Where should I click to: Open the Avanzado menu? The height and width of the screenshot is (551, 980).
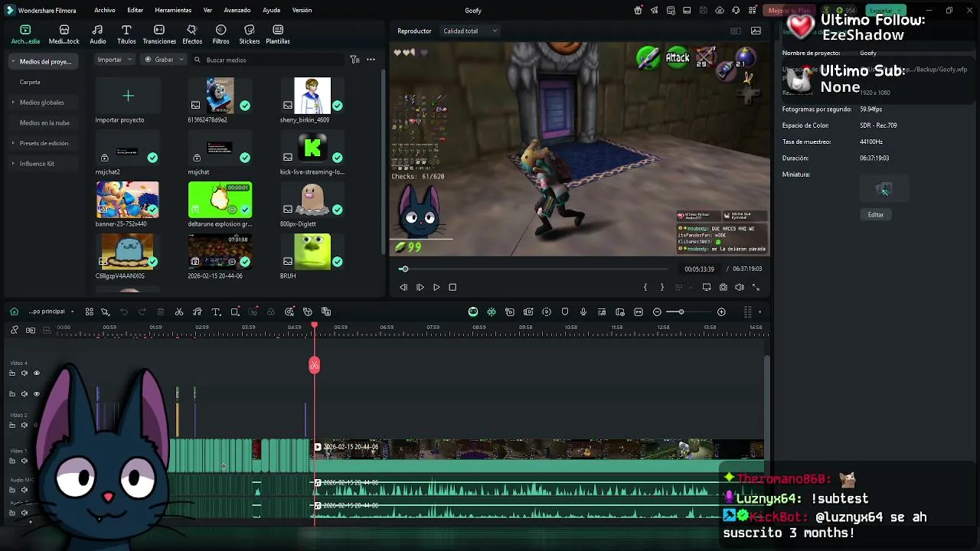coord(237,10)
